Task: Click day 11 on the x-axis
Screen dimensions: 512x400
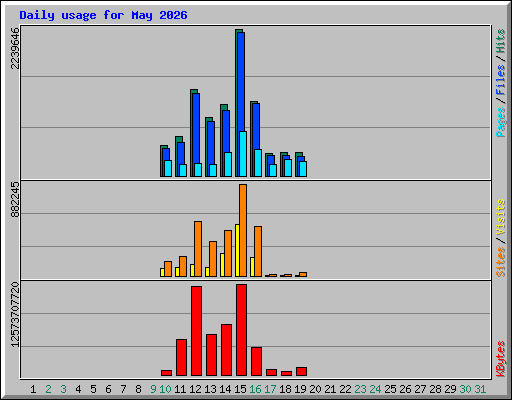Action: click(180, 389)
